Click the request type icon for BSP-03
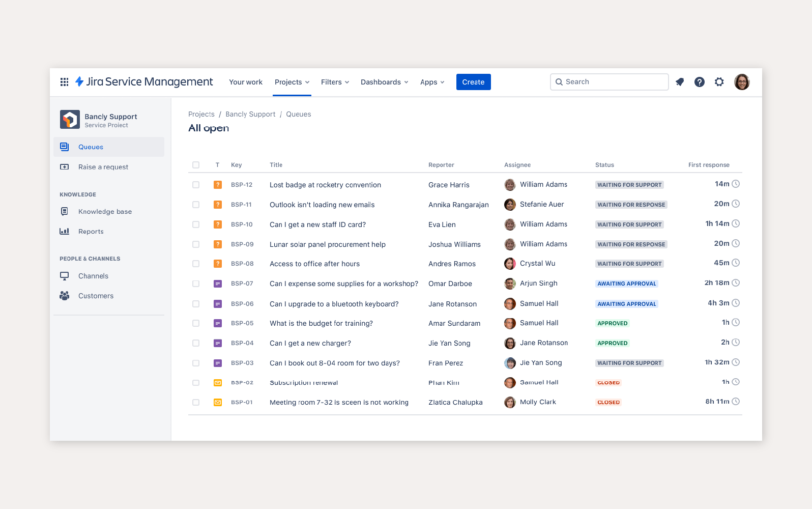Image resolution: width=812 pixels, height=509 pixels. point(218,363)
